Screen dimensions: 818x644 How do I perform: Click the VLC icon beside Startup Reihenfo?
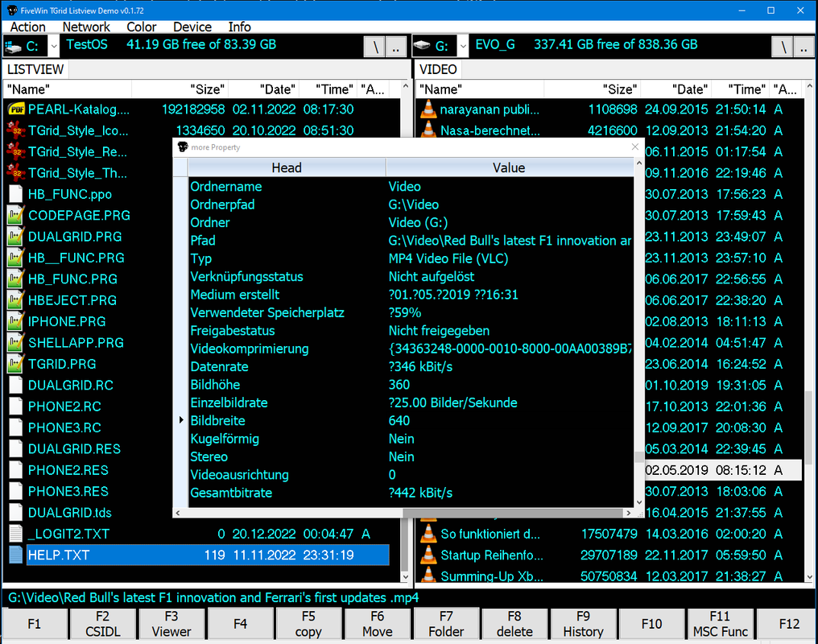[428, 555]
